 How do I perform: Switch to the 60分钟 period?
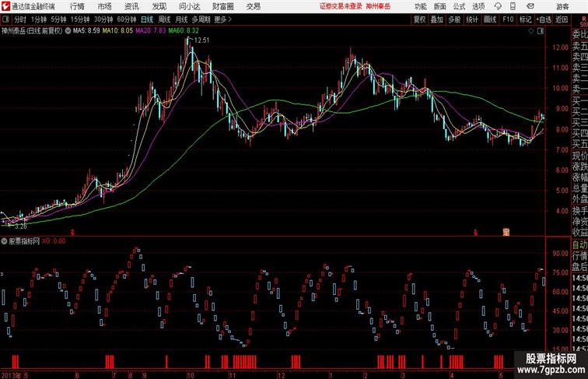coord(127,19)
